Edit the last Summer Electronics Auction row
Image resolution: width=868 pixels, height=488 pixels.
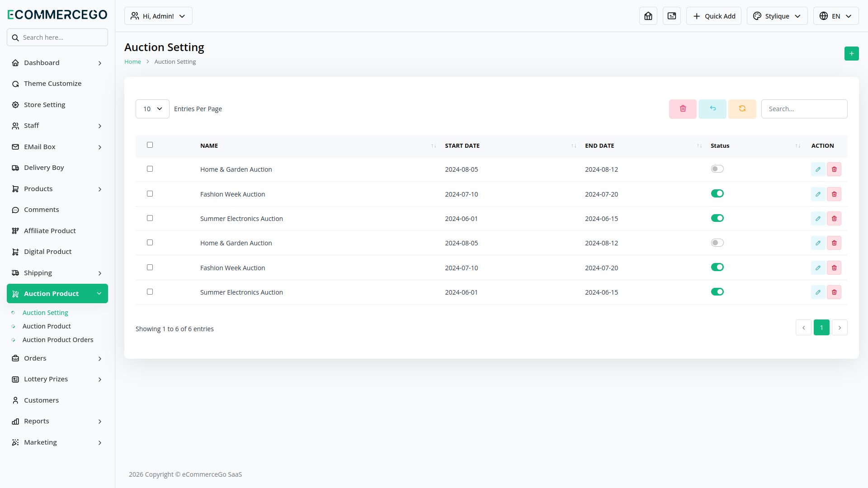tap(818, 292)
